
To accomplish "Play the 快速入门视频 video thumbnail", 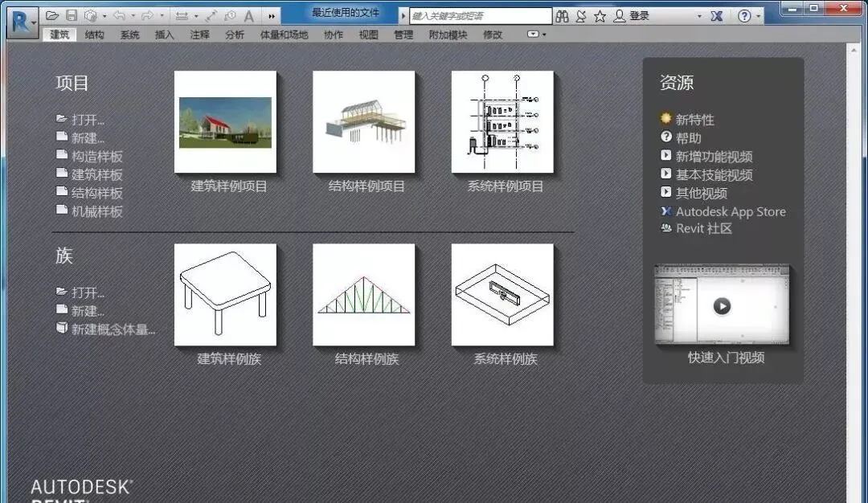I will click(722, 305).
